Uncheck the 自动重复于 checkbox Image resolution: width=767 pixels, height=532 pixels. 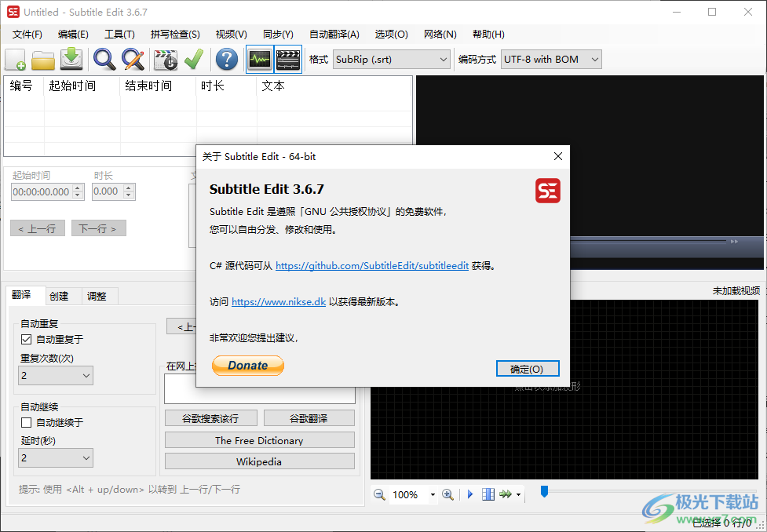(x=27, y=339)
